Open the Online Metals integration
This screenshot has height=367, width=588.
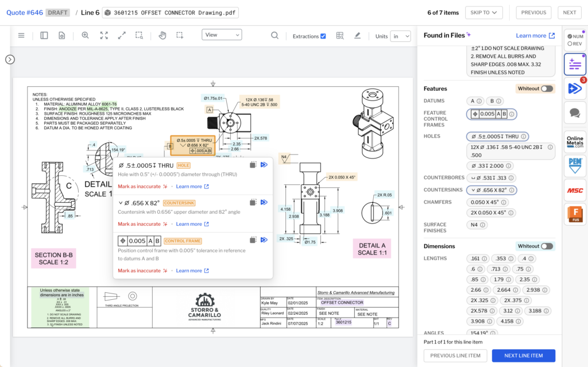pos(575,141)
